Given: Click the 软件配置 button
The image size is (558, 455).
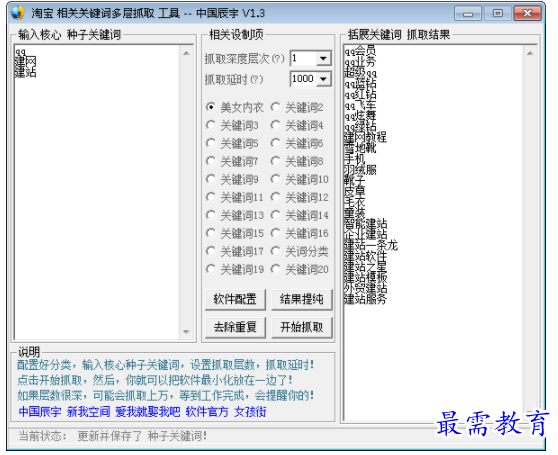Looking at the screenshot, I should click(235, 300).
